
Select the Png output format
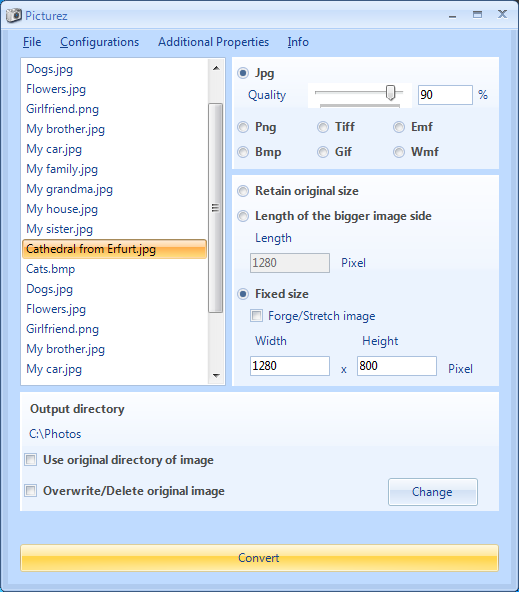click(243, 127)
